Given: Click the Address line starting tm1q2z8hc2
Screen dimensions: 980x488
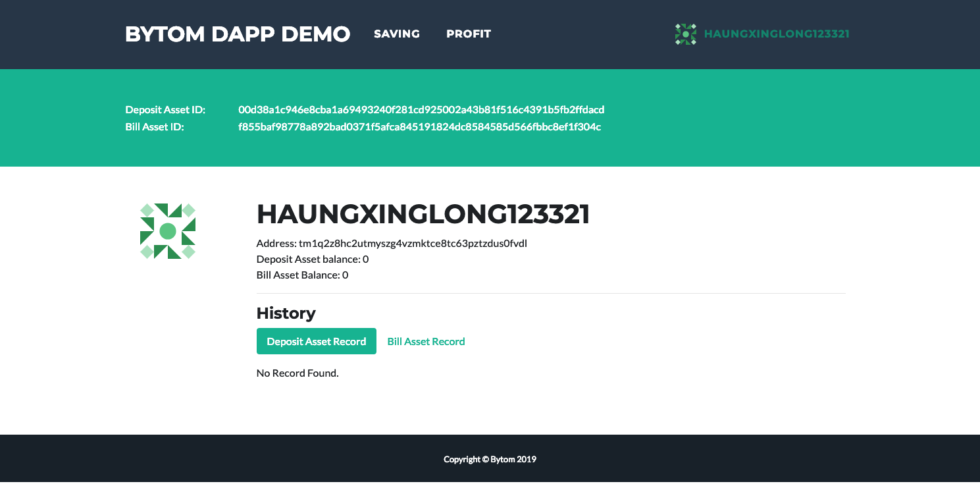Looking at the screenshot, I should [392, 244].
